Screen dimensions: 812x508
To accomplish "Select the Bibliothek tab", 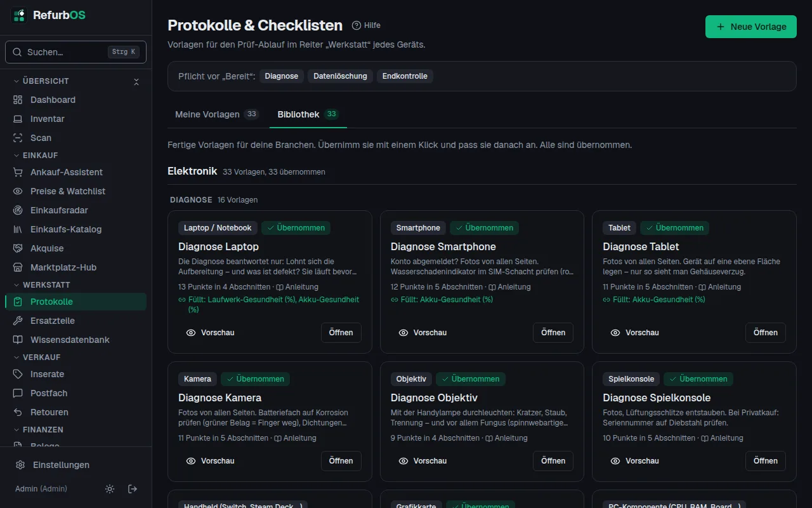I will click(308, 114).
